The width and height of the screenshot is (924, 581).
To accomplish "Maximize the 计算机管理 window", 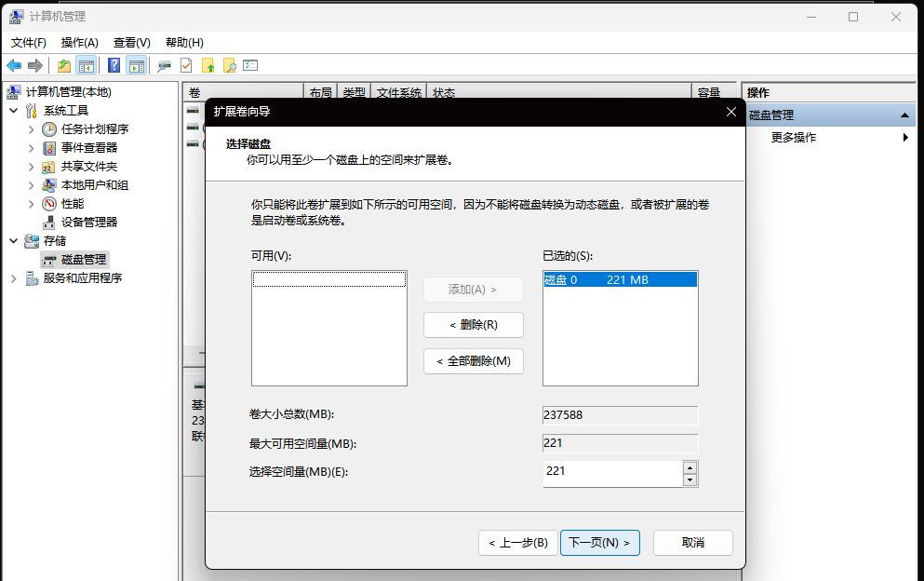I will pos(853,17).
